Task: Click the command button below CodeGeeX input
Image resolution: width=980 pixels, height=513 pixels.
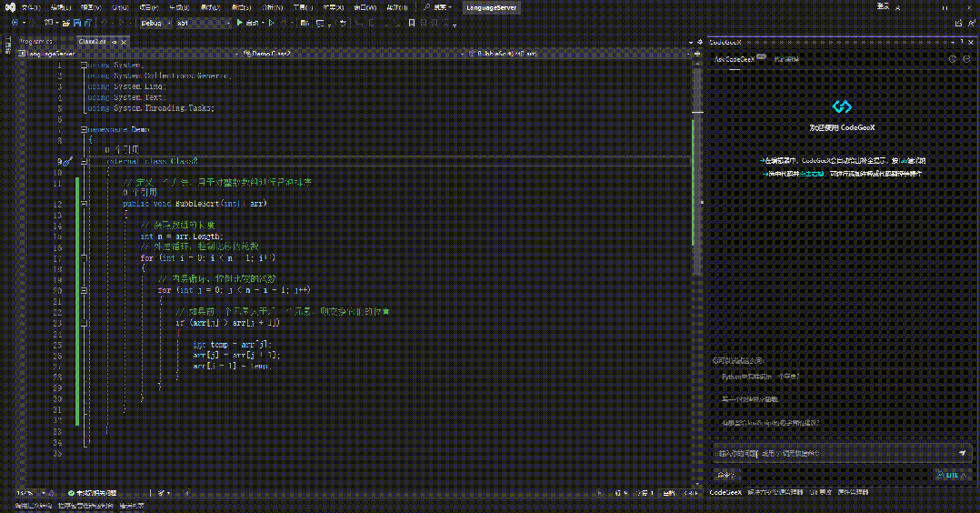Action: (x=725, y=475)
